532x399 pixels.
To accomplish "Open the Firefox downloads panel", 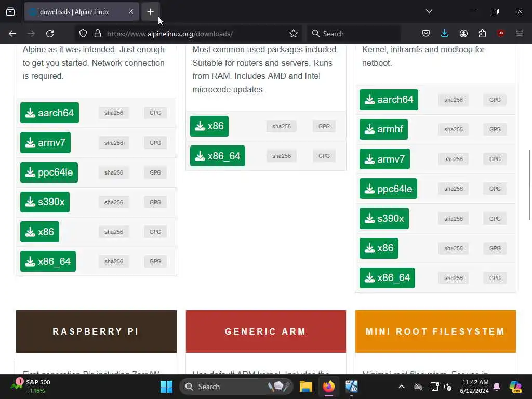I will point(445,34).
